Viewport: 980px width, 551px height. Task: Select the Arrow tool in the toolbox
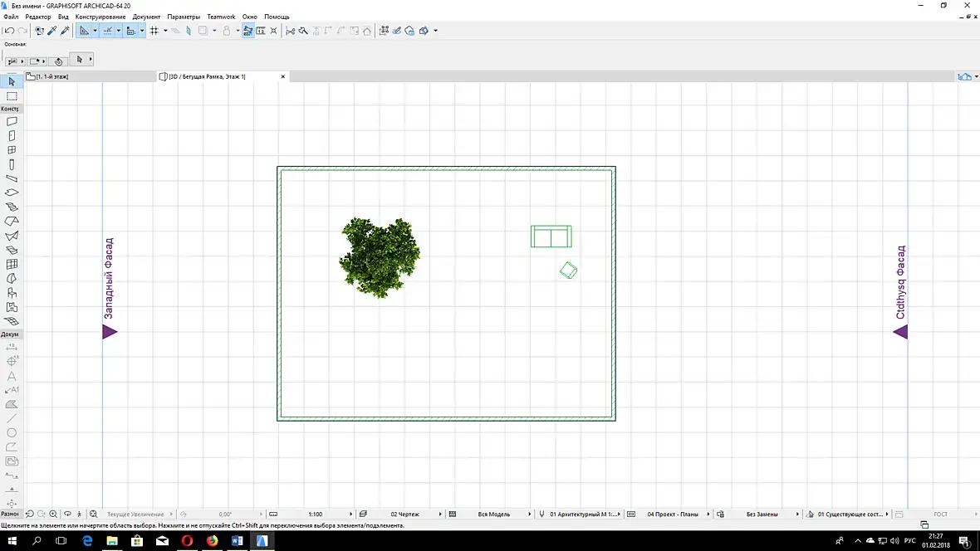(12, 82)
